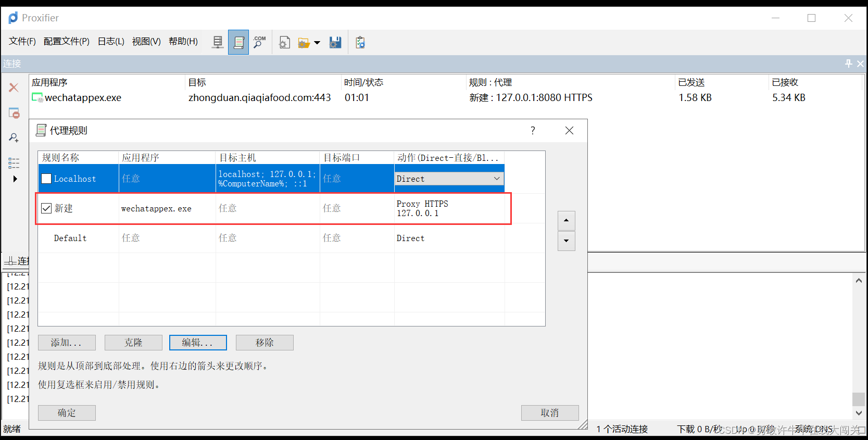The image size is (868, 440).
Task: Open the 配置文件(P) menu
Action: tap(67, 41)
